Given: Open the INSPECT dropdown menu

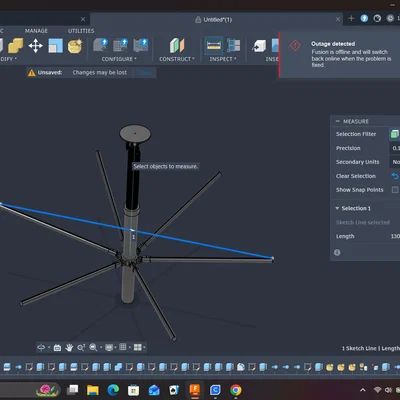Looking at the screenshot, I should pos(223,59).
